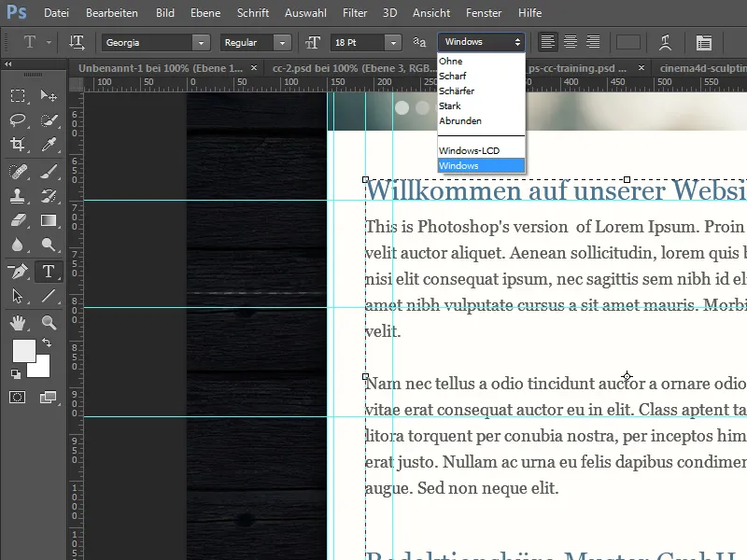Activate the Clone Stamp tool
Viewport: 747px width, 560px height.
pyautogui.click(x=18, y=196)
